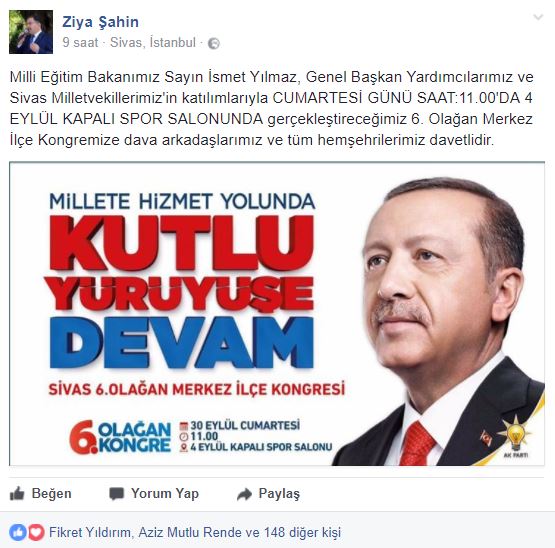Show the 148 diğer kişi list
The width and height of the screenshot is (555, 548).
point(303,532)
